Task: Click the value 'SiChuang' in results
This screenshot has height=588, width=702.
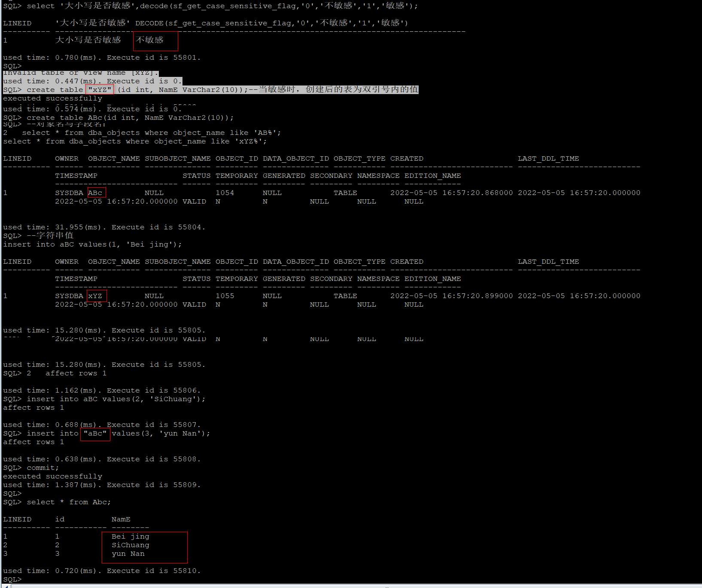Action: (x=130, y=545)
